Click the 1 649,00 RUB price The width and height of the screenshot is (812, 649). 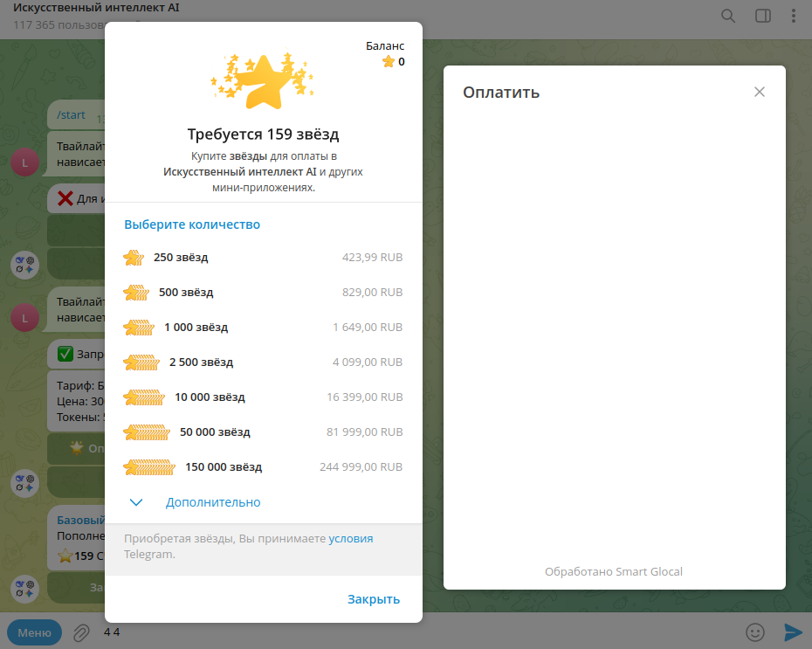[368, 328]
